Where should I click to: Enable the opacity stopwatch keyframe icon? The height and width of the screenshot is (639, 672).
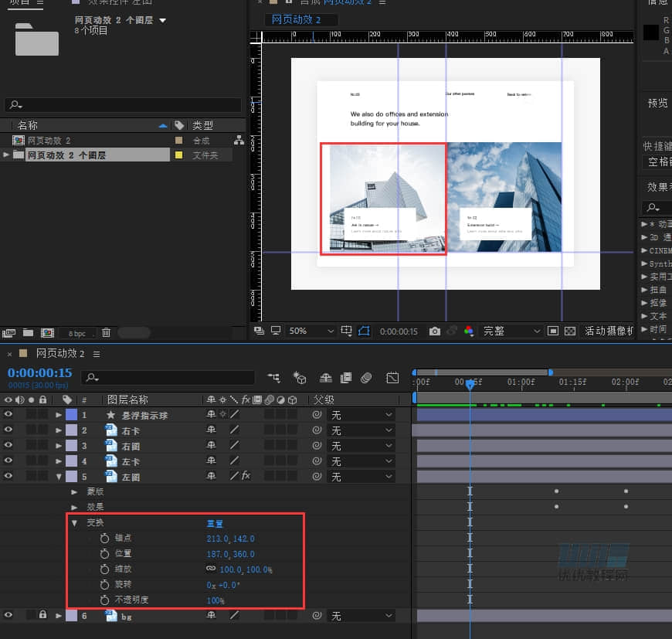click(105, 600)
